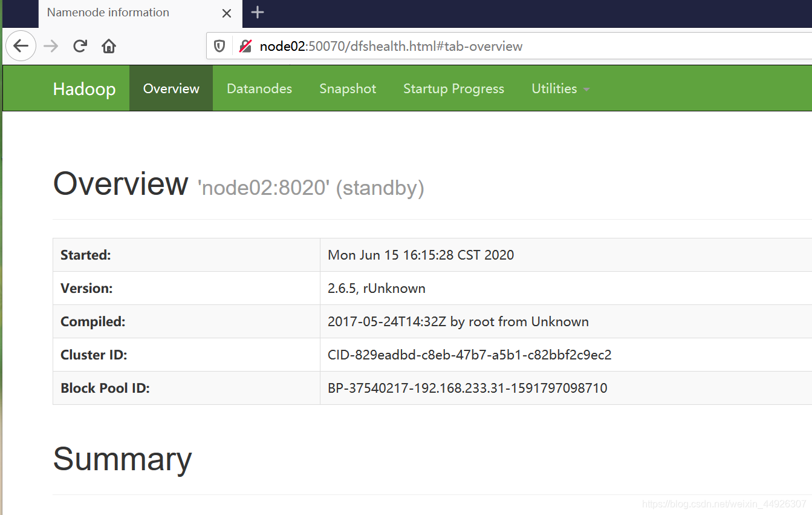Select the Namenode information browser tab
The image size is (812, 515).
pyautogui.click(x=140, y=13)
